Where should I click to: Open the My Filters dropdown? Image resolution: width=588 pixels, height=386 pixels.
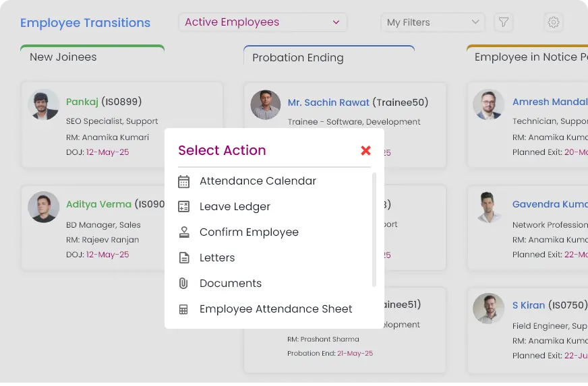(x=432, y=22)
